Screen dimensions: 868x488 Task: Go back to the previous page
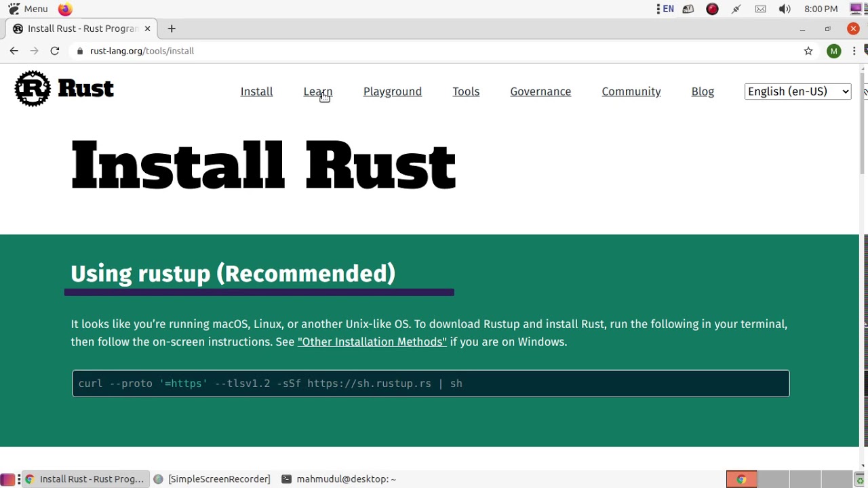14,51
